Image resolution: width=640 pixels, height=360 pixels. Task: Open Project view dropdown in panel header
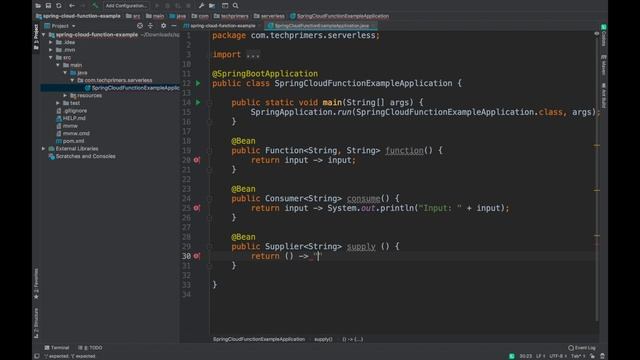pos(60,26)
